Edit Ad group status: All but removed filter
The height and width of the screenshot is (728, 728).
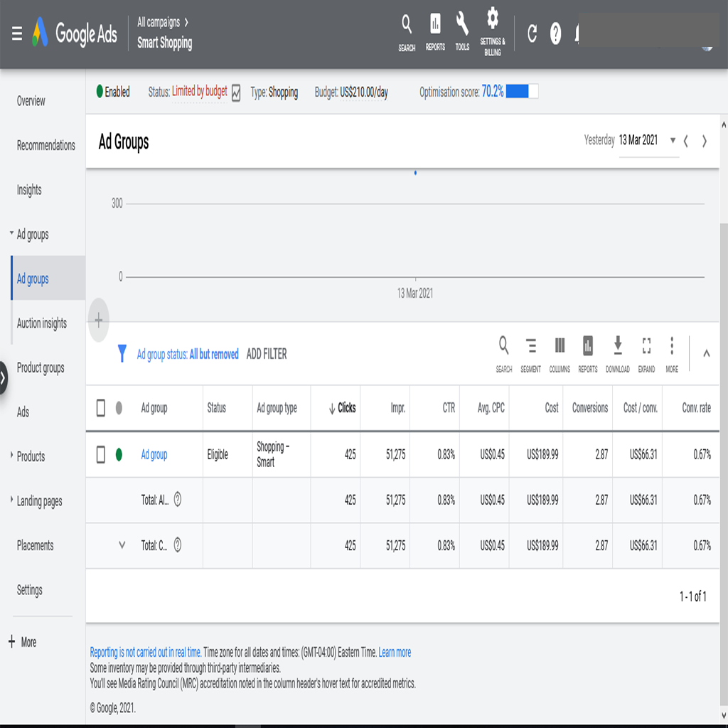(188, 354)
